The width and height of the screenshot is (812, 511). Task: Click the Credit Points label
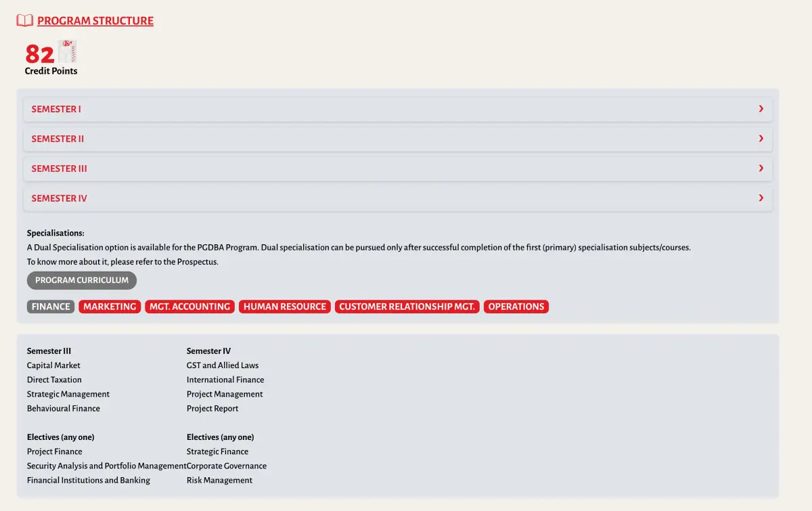[51, 71]
